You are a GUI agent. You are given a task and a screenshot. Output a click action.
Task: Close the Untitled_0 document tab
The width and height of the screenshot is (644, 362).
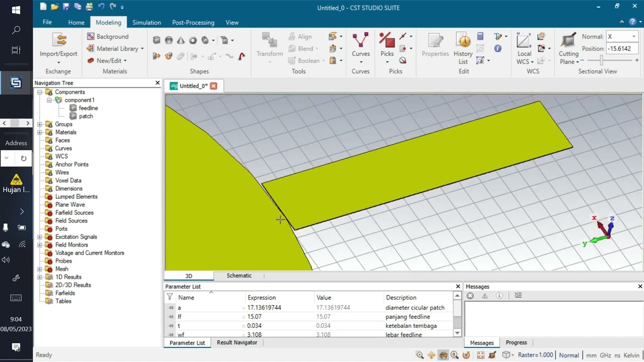click(213, 86)
